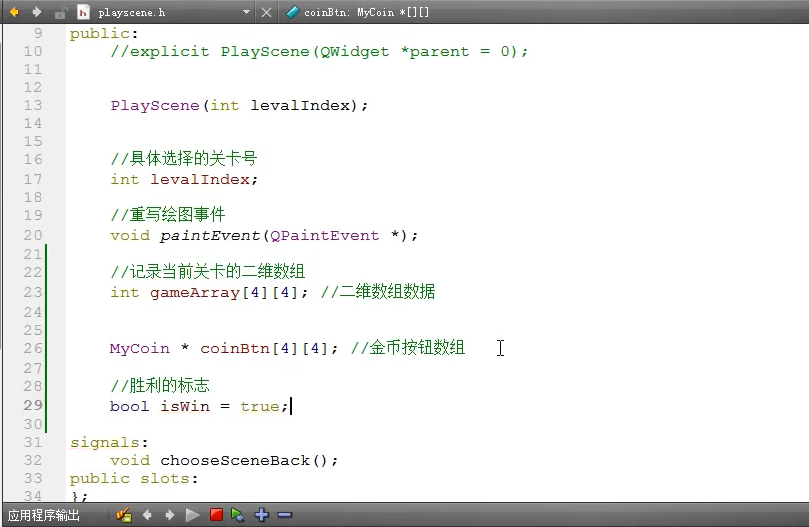Place cursor on 'bool isWin = true;'

coord(199,406)
